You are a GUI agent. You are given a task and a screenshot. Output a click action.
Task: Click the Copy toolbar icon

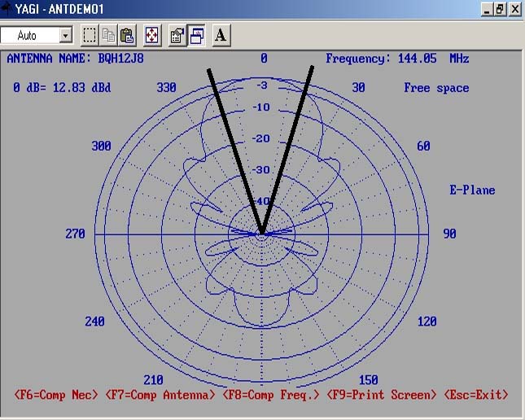(108, 35)
